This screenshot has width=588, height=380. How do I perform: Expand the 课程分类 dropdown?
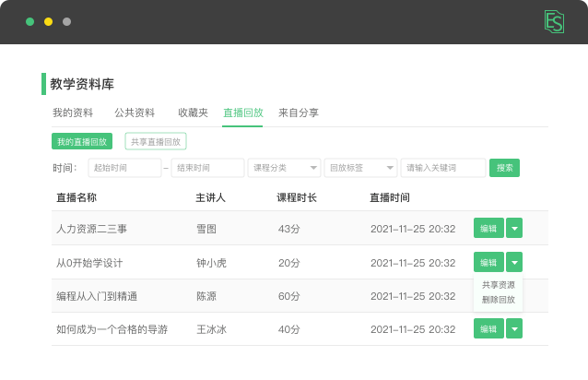click(x=284, y=168)
